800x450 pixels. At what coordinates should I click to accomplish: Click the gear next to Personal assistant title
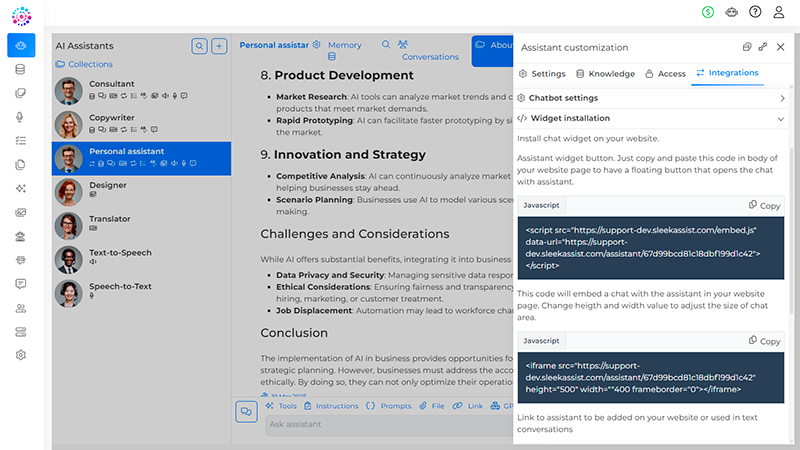click(x=316, y=44)
